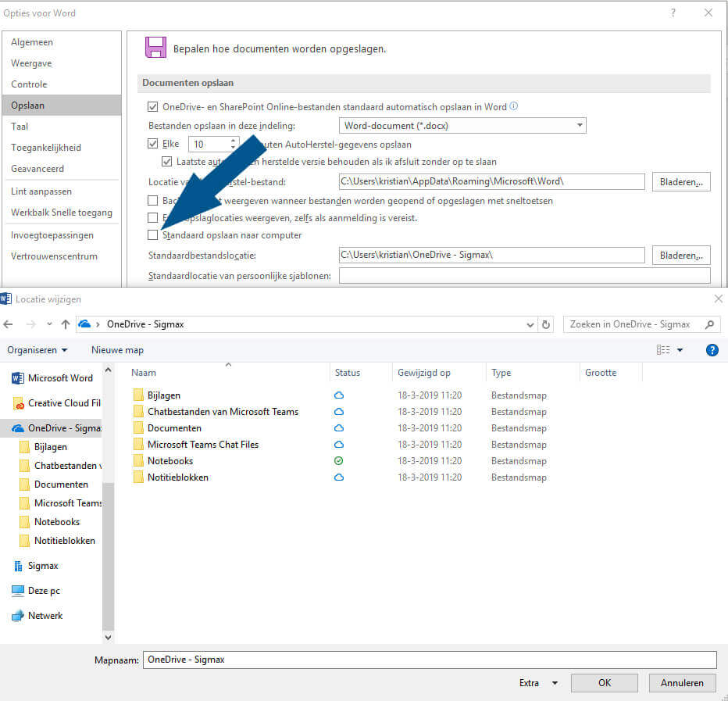Refresh the OneDrive - Sigmax folder view
This screenshot has width=728, height=701.
coord(546,324)
